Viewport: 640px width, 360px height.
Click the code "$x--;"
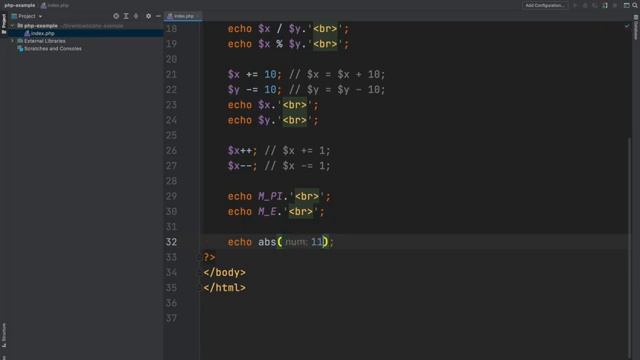coord(242,166)
